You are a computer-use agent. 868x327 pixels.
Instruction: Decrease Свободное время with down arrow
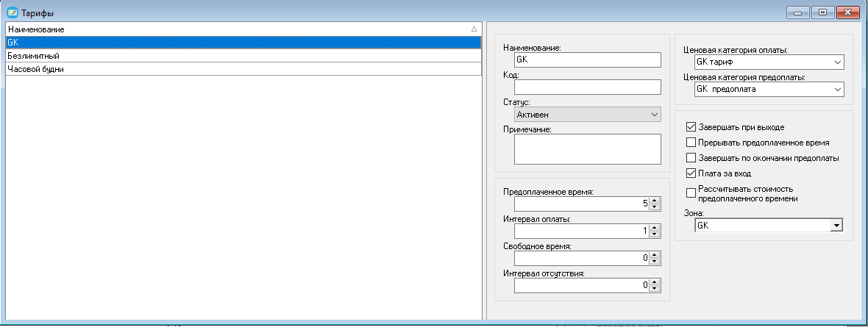pos(655,261)
